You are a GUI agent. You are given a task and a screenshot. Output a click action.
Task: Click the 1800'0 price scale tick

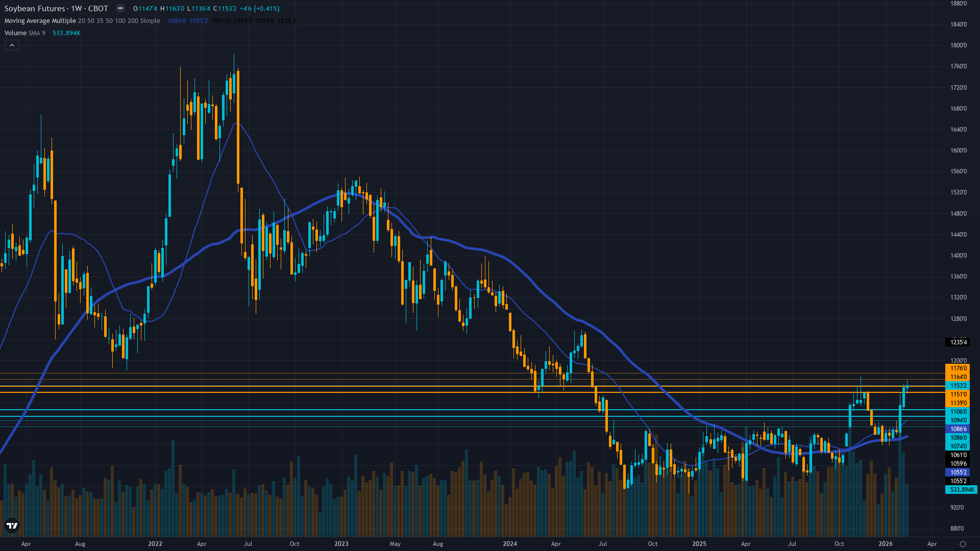pyautogui.click(x=958, y=45)
